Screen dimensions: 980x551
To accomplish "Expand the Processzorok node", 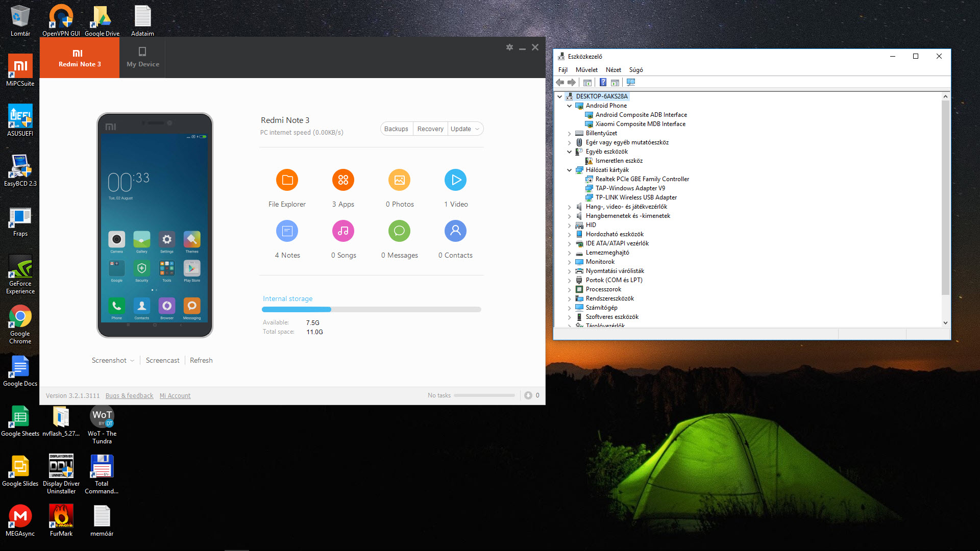I will coord(570,289).
